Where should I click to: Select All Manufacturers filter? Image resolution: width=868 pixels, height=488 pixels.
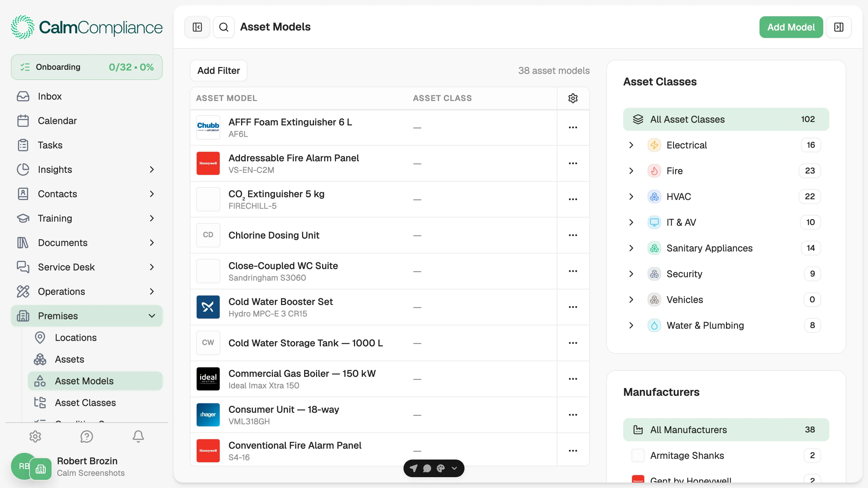click(x=726, y=430)
